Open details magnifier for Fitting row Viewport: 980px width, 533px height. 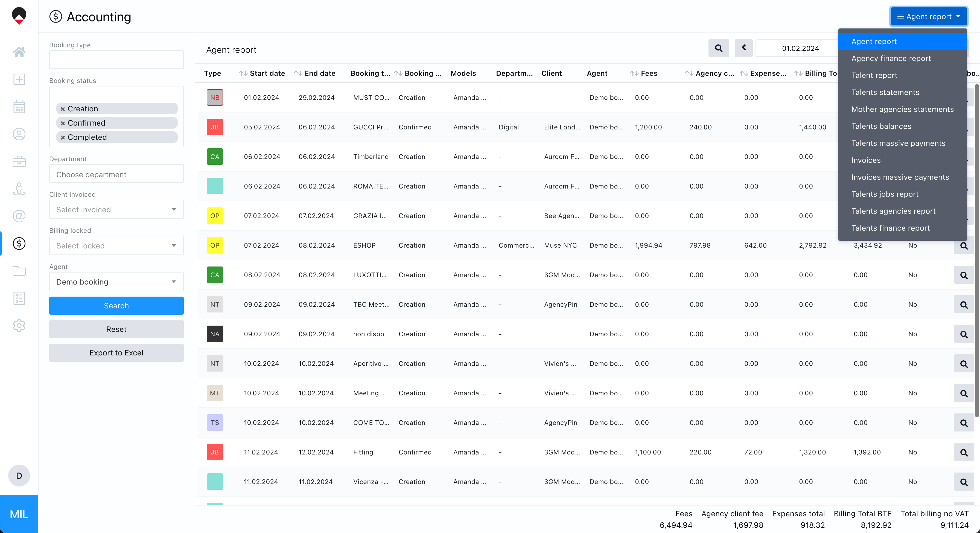pyautogui.click(x=964, y=452)
